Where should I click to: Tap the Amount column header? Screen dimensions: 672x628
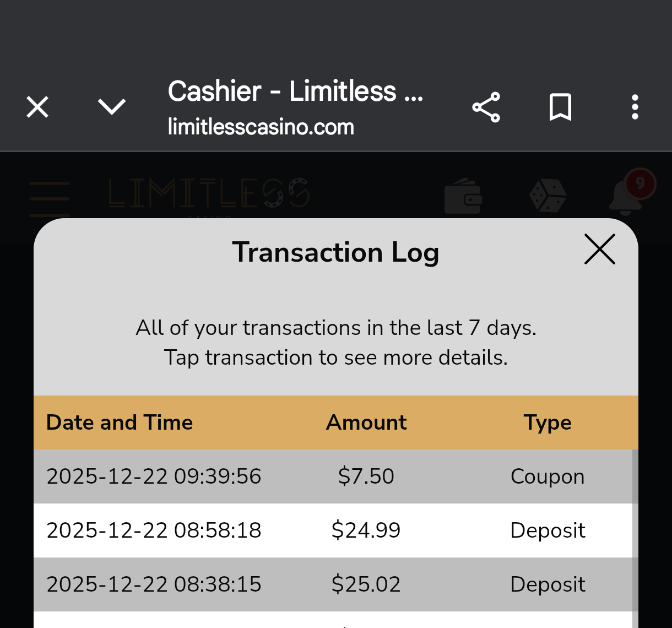click(x=366, y=423)
